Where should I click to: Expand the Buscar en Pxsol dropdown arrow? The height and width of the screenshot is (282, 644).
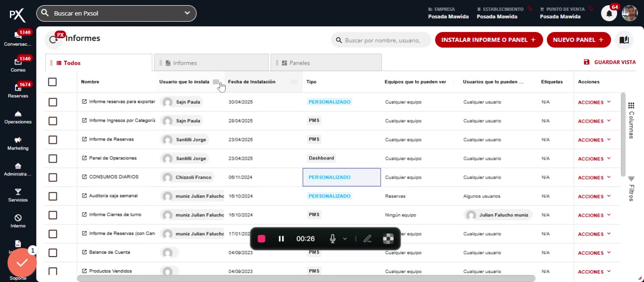tap(187, 13)
